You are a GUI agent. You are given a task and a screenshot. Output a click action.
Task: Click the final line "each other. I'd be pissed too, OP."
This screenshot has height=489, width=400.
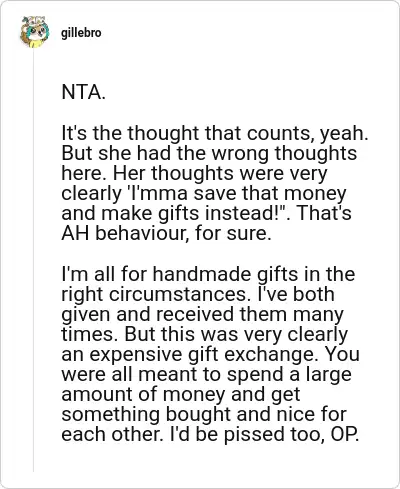click(210, 434)
